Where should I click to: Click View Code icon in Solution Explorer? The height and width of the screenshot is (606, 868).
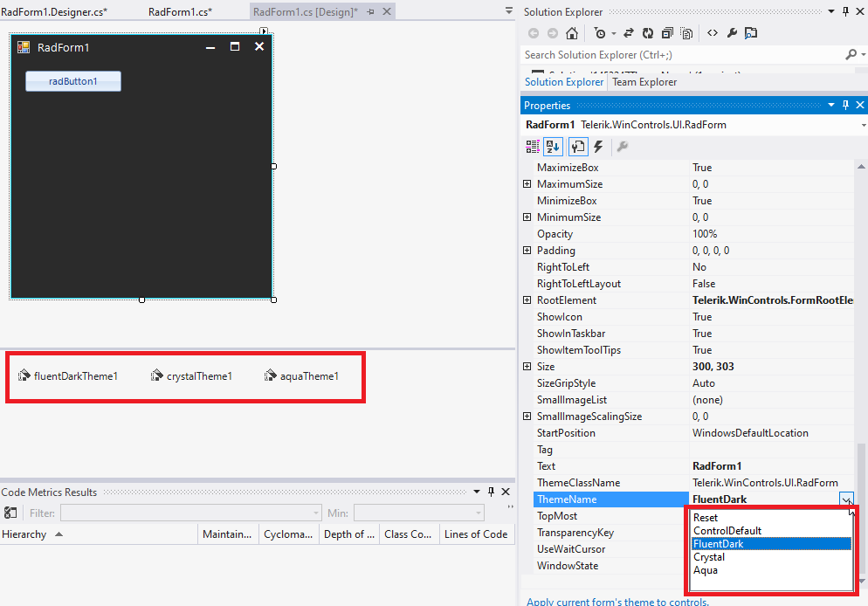tap(713, 33)
